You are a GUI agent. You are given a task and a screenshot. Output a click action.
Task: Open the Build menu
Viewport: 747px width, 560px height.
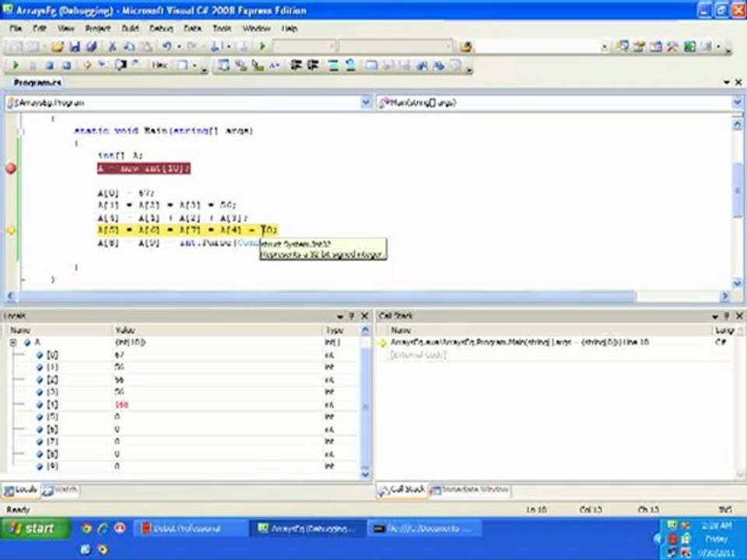pyautogui.click(x=129, y=28)
